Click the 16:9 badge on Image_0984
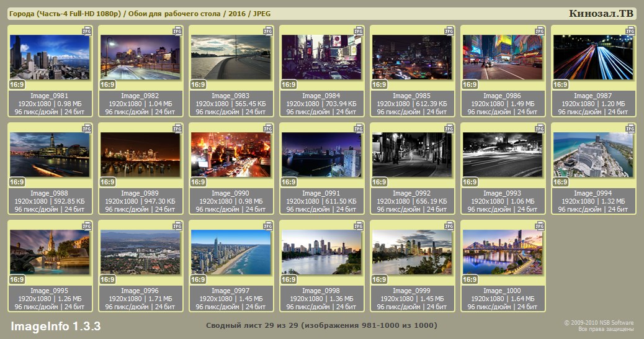 coord(288,84)
